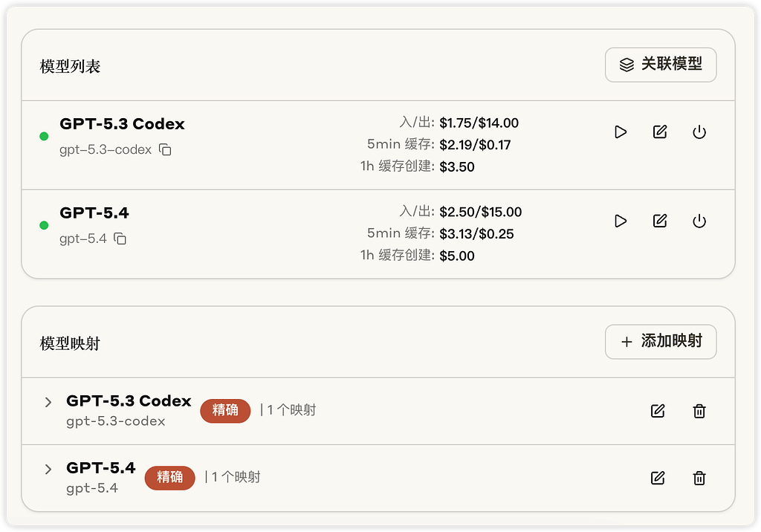Delete the GPT-5.4 mapping

tap(699, 478)
